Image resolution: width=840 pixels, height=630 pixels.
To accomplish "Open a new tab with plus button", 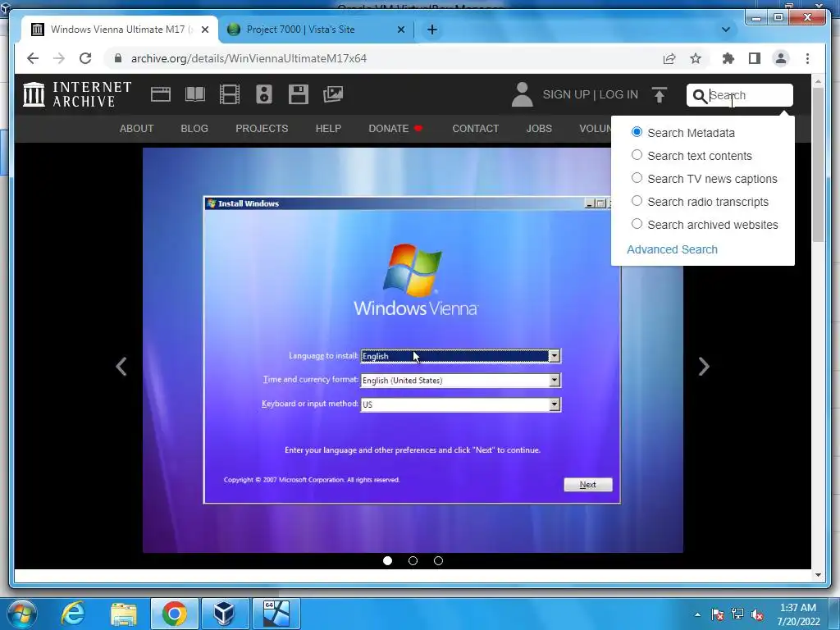I will pos(432,30).
